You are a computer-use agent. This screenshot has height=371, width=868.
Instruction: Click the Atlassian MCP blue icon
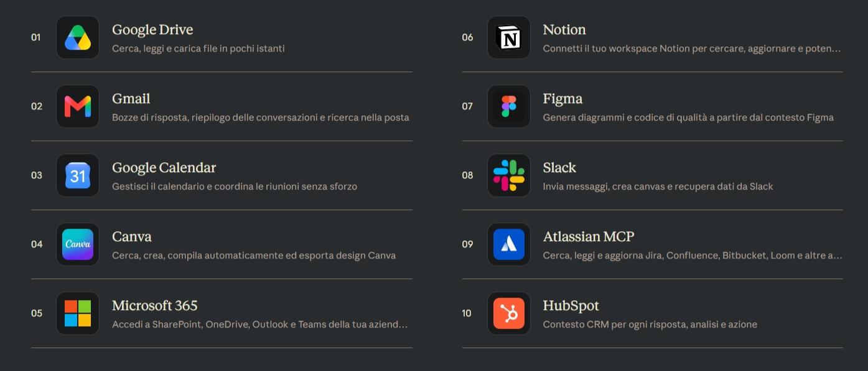[509, 244]
